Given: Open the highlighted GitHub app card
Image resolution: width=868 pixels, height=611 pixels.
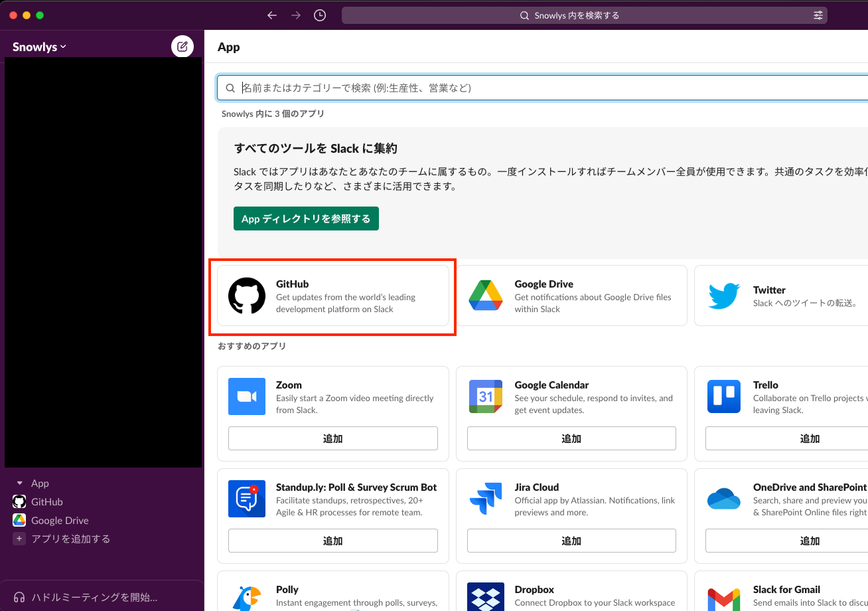Looking at the screenshot, I should (332, 296).
